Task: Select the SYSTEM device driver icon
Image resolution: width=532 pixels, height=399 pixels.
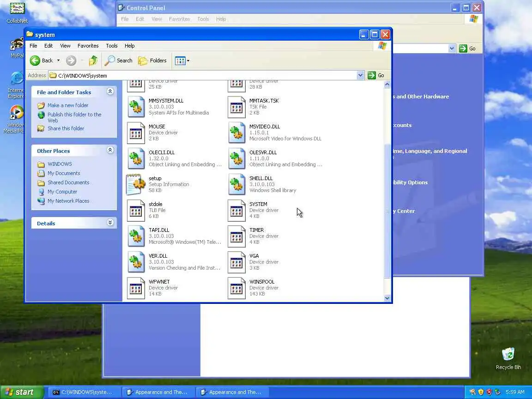Action: click(x=236, y=211)
